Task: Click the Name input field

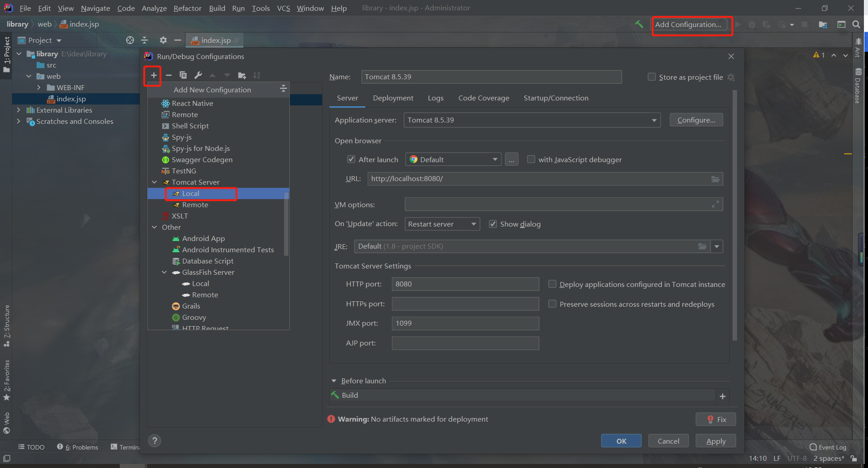Action: 491,77
